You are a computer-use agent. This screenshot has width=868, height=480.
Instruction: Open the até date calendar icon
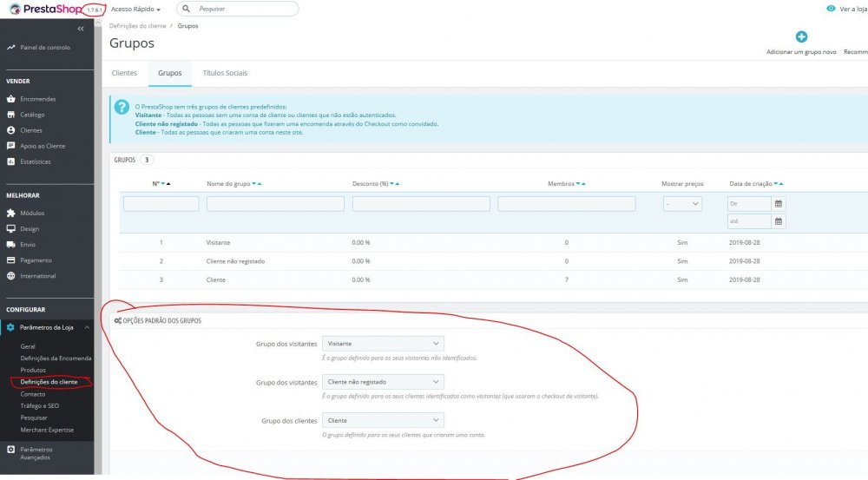(779, 221)
